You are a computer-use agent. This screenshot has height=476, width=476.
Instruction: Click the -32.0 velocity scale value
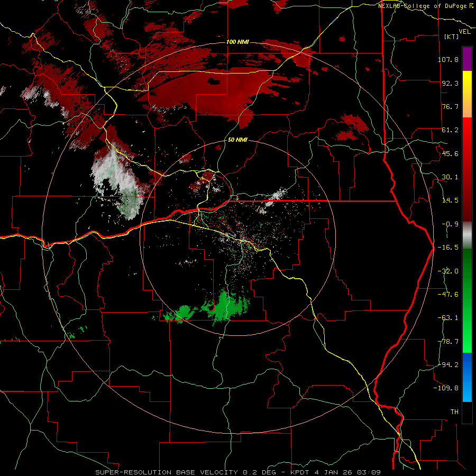(x=448, y=271)
